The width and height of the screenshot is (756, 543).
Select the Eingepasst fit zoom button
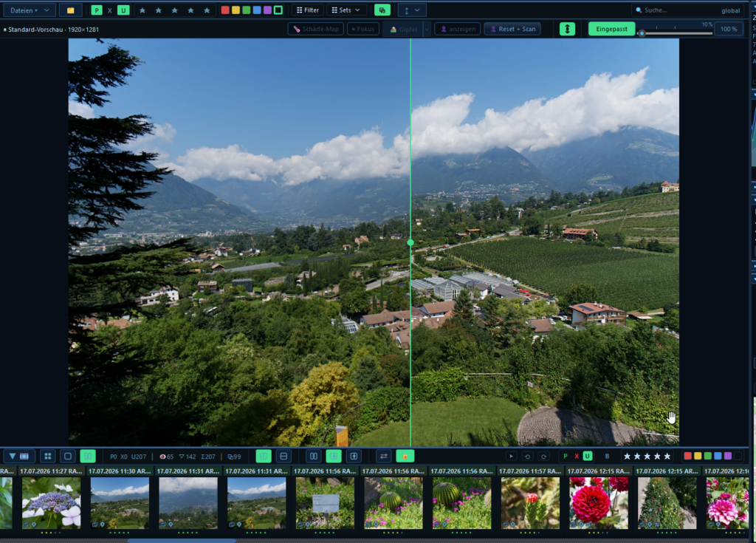pyautogui.click(x=611, y=29)
